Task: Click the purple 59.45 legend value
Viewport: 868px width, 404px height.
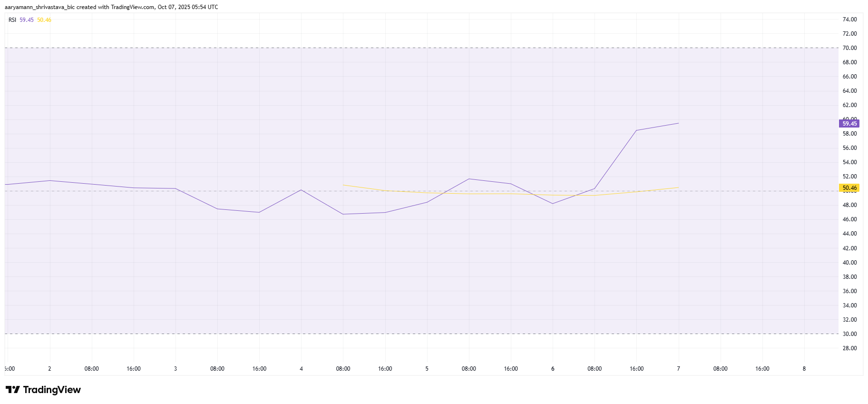Action: (27, 20)
